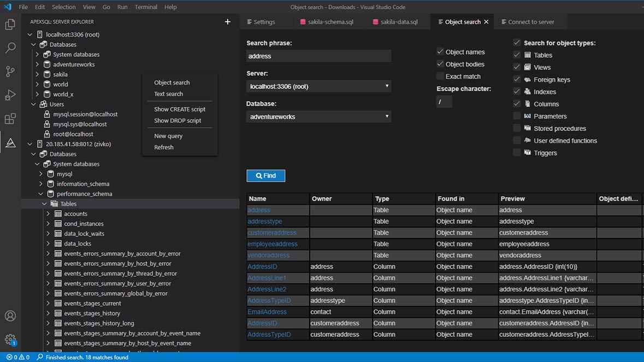Click inside the Search phrase input field
Viewport: 644px width, 362px height.
pos(318,56)
